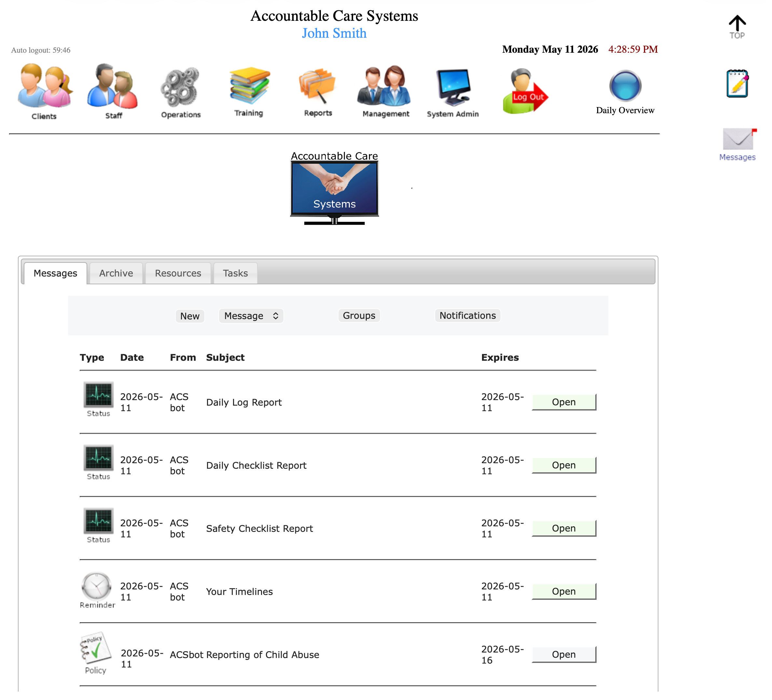This screenshot has height=700, width=772.
Task: Click the Daily Checklist Report subject text
Action: coord(256,465)
